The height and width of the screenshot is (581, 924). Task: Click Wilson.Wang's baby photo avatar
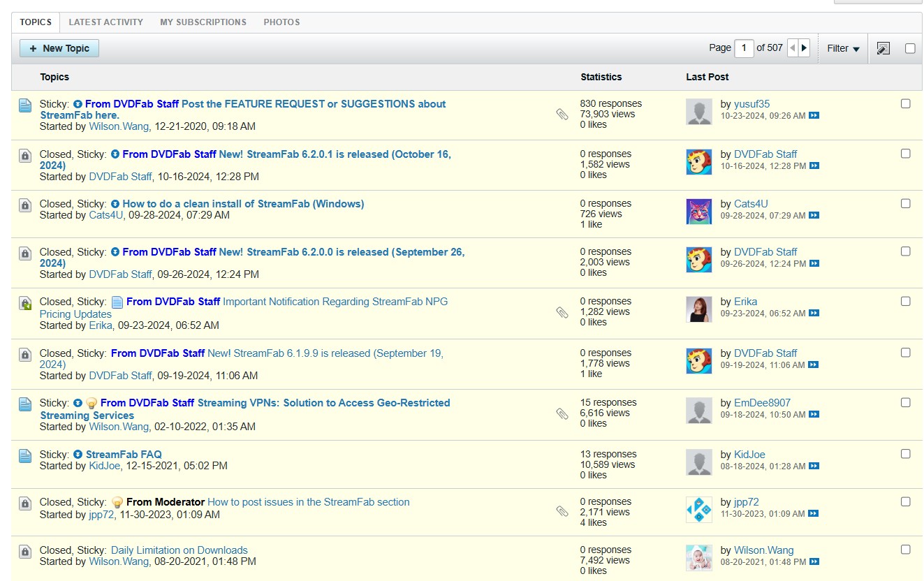(x=699, y=558)
